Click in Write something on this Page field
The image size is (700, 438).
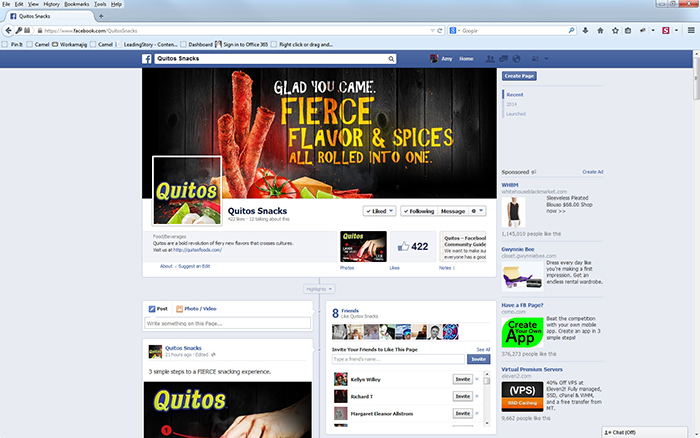(227, 323)
